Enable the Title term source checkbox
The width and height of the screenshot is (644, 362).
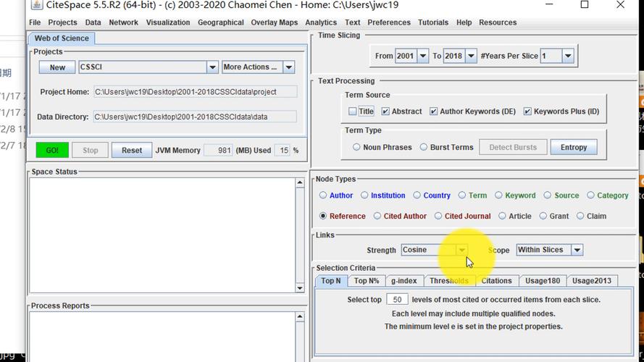[353, 111]
